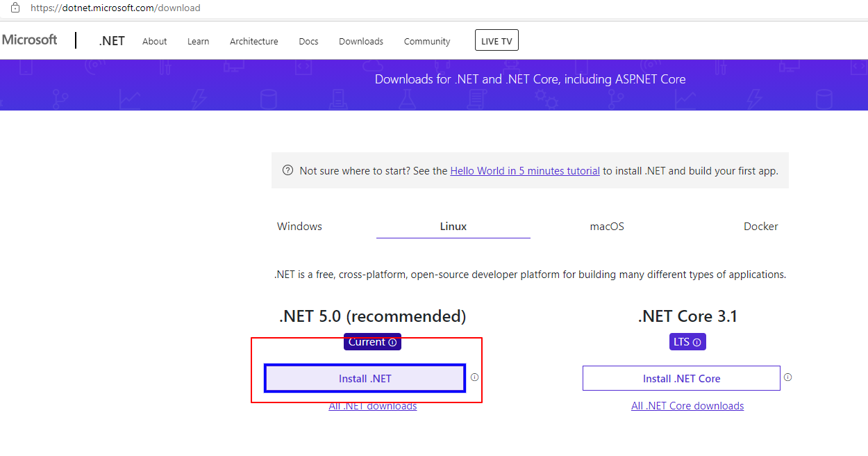Open the Downloads menu item
Image resolution: width=868 pixels, height=456 pixels.
click(x=361, y=41)
